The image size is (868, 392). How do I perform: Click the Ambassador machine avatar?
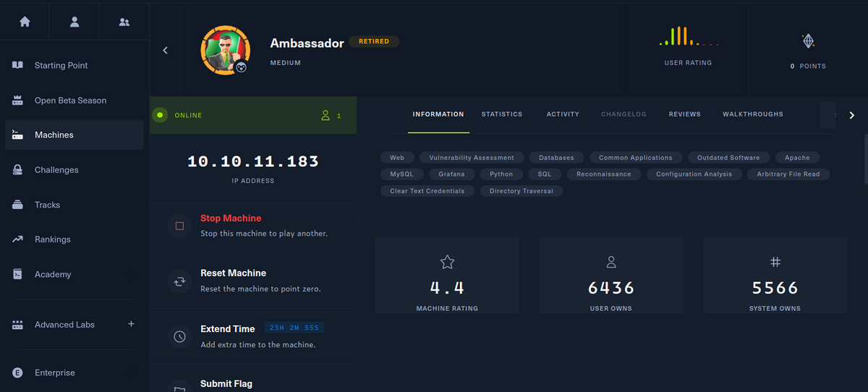225,51
